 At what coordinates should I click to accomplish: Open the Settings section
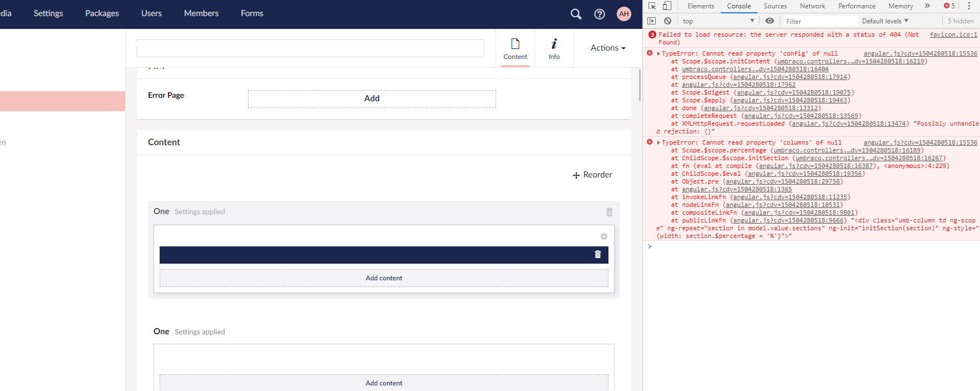tap(48, 13)
